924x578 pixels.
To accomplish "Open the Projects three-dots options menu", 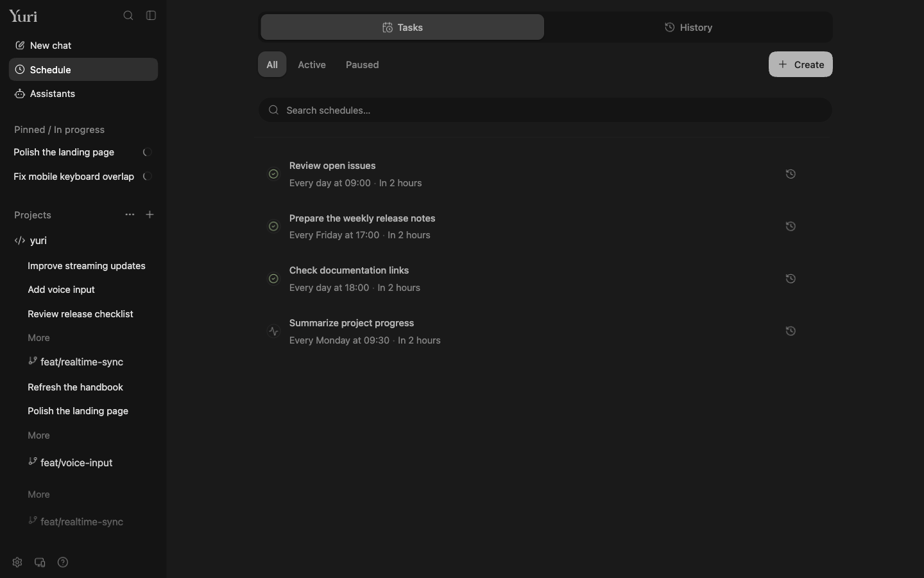I will click(130, 215).
